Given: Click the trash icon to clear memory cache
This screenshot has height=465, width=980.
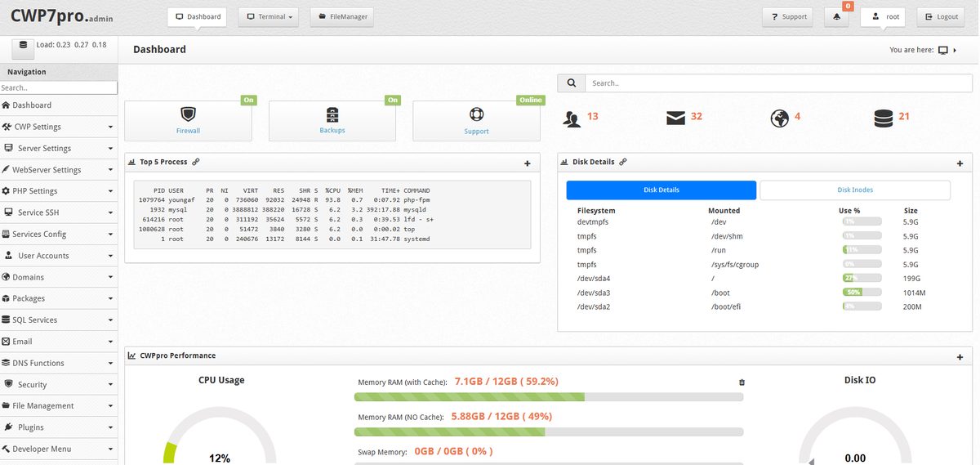Looking at the screenshot, I should pos(742,382).
